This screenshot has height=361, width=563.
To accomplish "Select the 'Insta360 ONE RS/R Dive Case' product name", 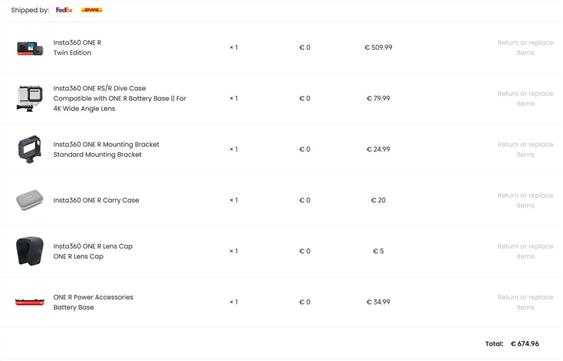I will point(99,88).
